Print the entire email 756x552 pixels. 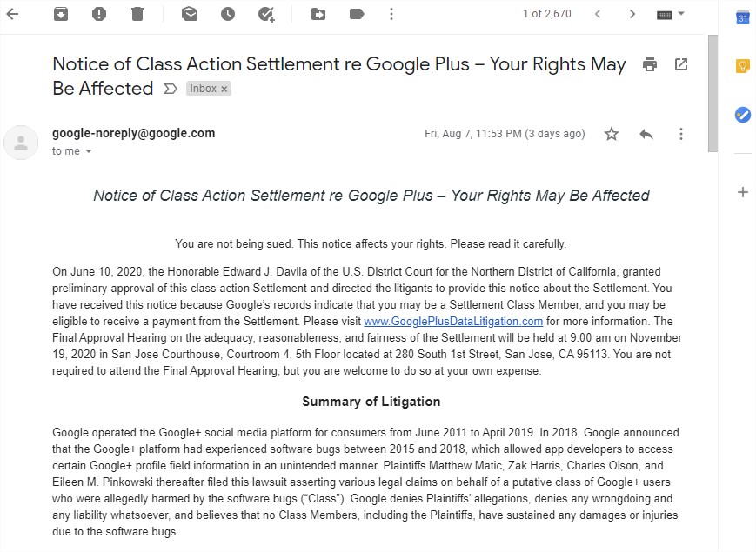tap(650, 64)
